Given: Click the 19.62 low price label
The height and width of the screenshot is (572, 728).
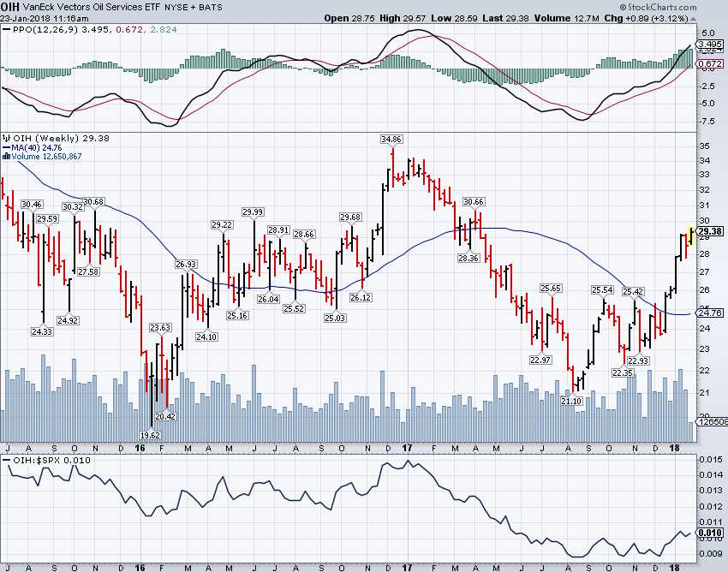Looking at the screenshot, I should tap(152, 434).
